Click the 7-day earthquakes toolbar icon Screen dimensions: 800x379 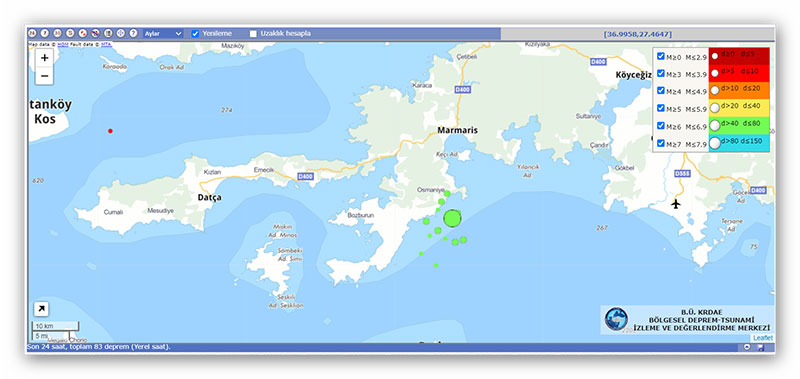(x=45, y=33)
